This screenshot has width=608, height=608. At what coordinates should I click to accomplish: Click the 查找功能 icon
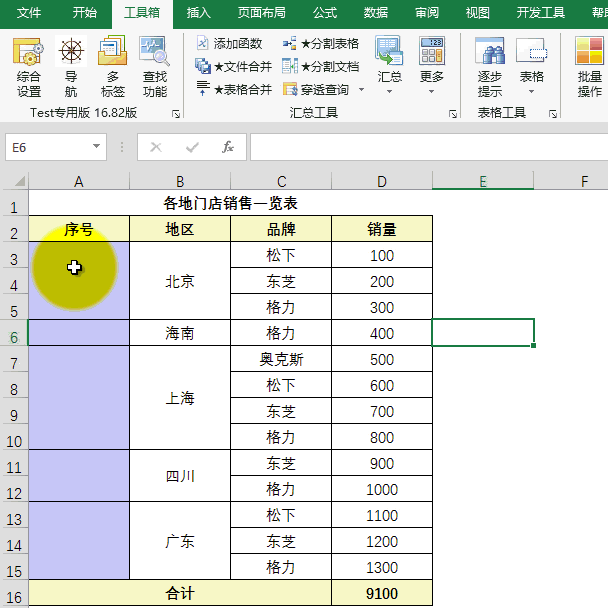pos(154,67)
